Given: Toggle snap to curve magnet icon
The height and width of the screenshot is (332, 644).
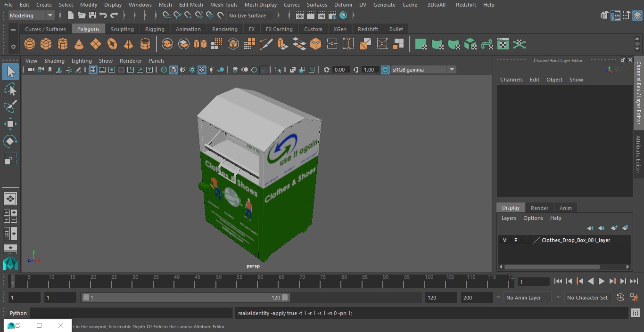Looking at the screenshot, I should pyautogui.click(x=177, y=16).
